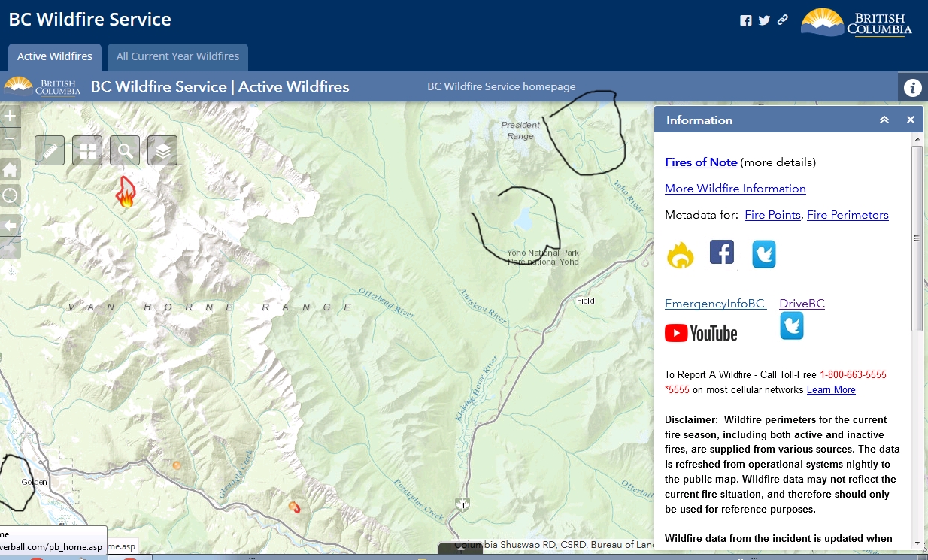This screenshot has height=560, width=928.
Task: Click the Fire Perimeters metadata link
Action: (848, 215)
